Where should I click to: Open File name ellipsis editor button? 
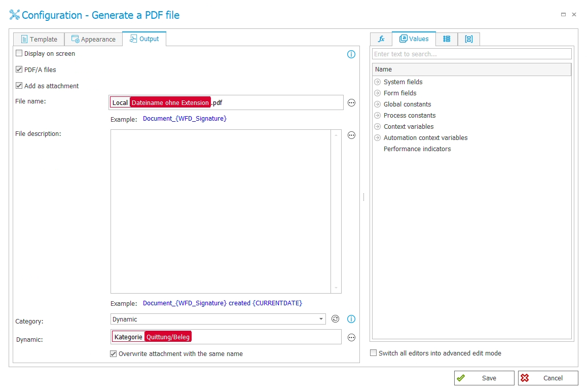click(x=351, y=103)
